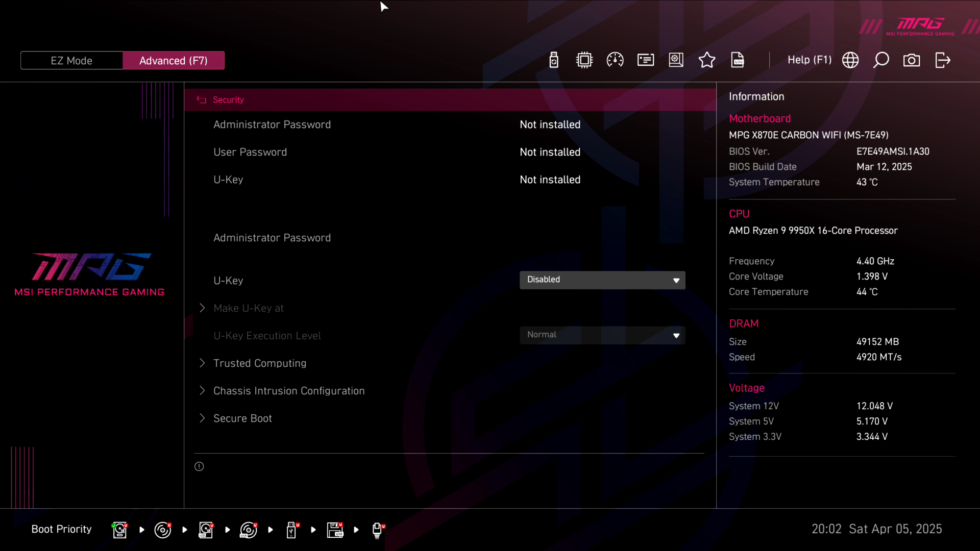Open the U-Key Disabled dropdown
Viewport: 980px width, 551px height.
coord(602,280)
